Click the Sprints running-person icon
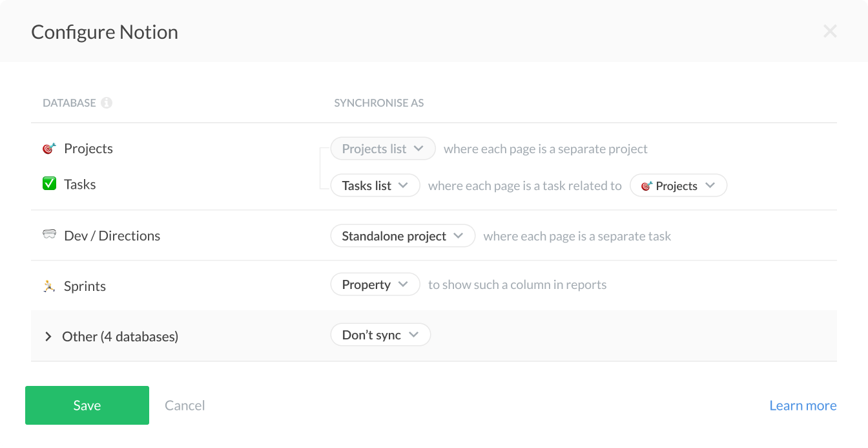Image resolution: width=868 pixels, height=448 pixels. [49, 285]
